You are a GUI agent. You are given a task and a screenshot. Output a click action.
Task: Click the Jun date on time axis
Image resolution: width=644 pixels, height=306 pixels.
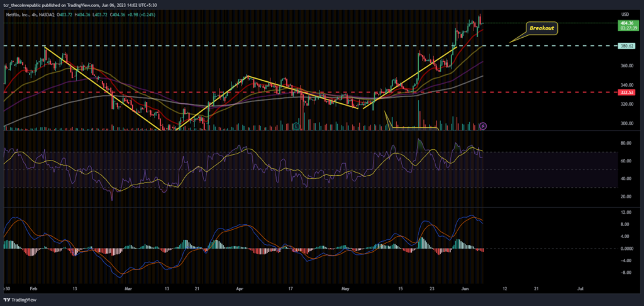point(464,289)
